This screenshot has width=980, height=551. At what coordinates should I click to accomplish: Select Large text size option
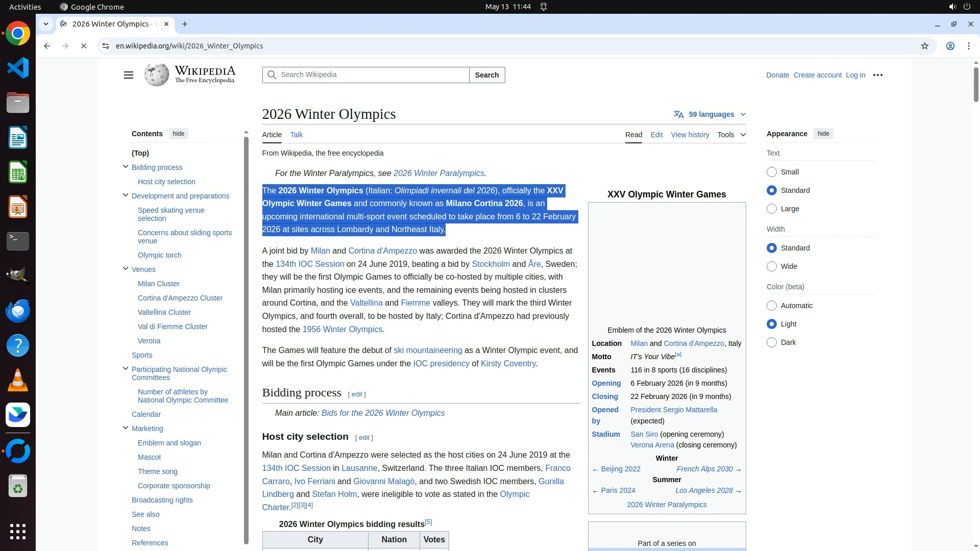772,209
